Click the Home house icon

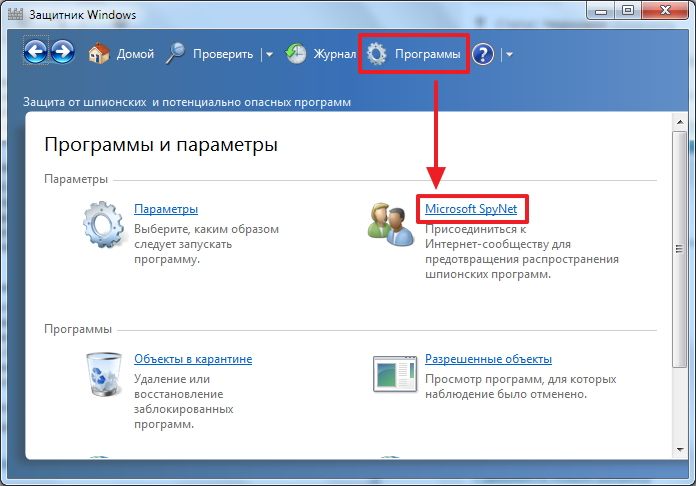[x=98, y=54]
